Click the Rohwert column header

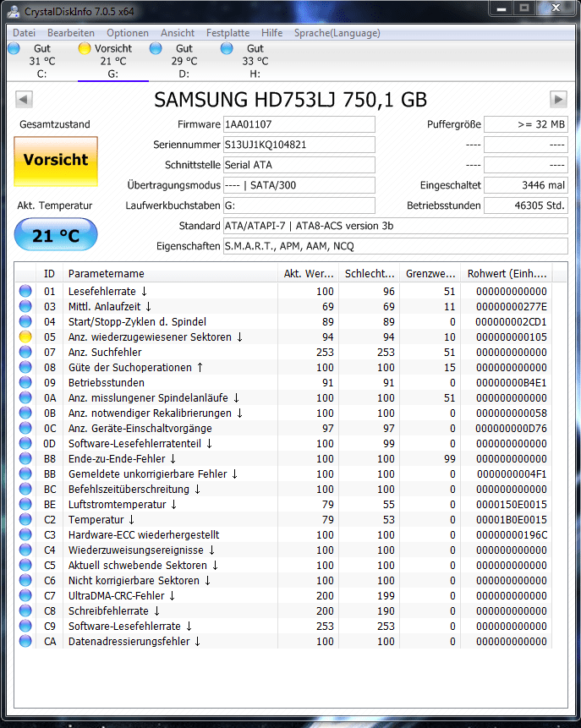click(507, 273)
